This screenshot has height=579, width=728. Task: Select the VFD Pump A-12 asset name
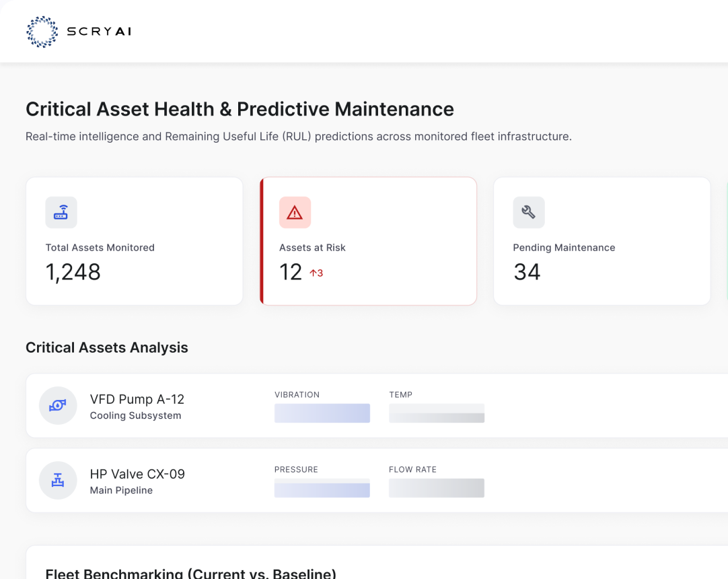click(x=137, y=399)
